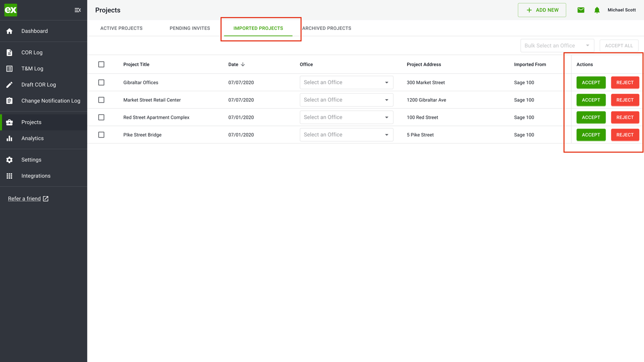Open notifications via the bell icon
This screenshot has width=644, height=362.
[x=597, y=9]
